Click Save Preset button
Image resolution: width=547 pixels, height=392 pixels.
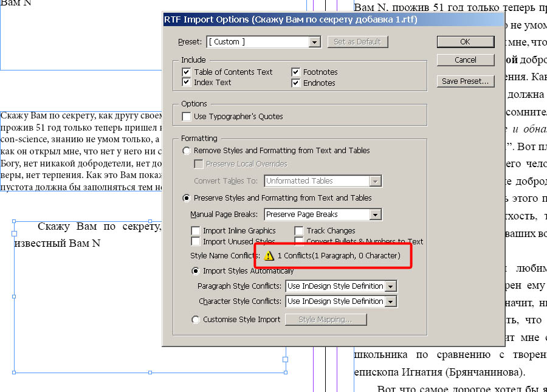pyautogui.click(x=466, y=81)
